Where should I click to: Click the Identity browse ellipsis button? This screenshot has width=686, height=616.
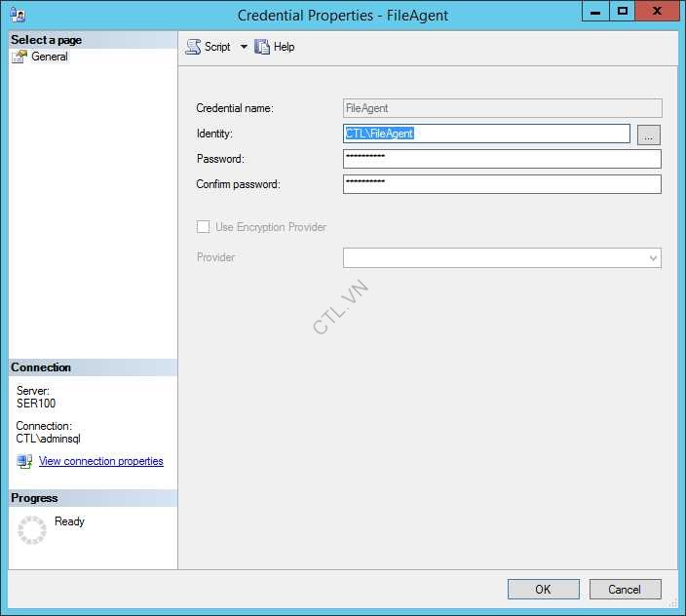pos(649,135)
